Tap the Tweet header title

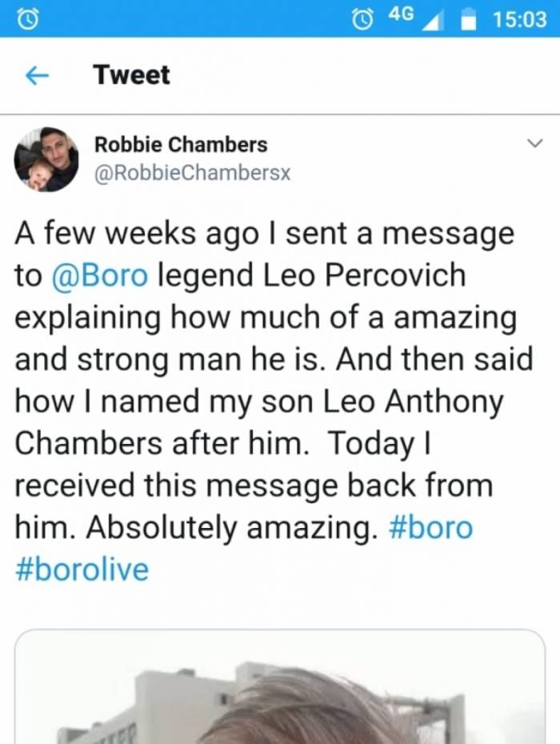click(x=131, y=75)
